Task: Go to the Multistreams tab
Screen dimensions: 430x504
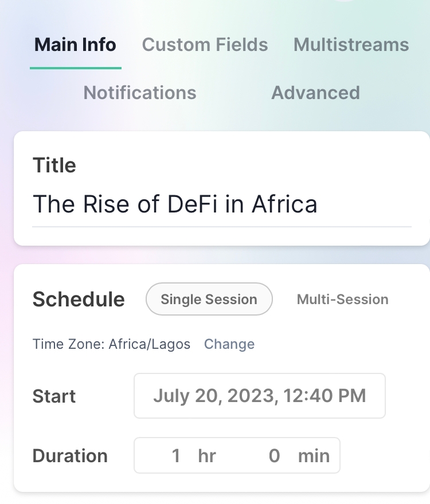Action: (x=351, y=45)
